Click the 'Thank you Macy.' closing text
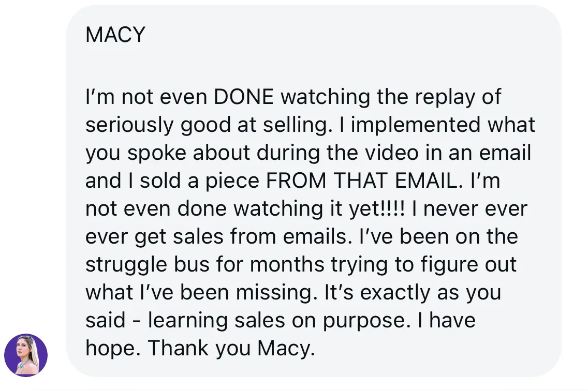588x390 pixels. pyautogui.click(x=231, y=348)
